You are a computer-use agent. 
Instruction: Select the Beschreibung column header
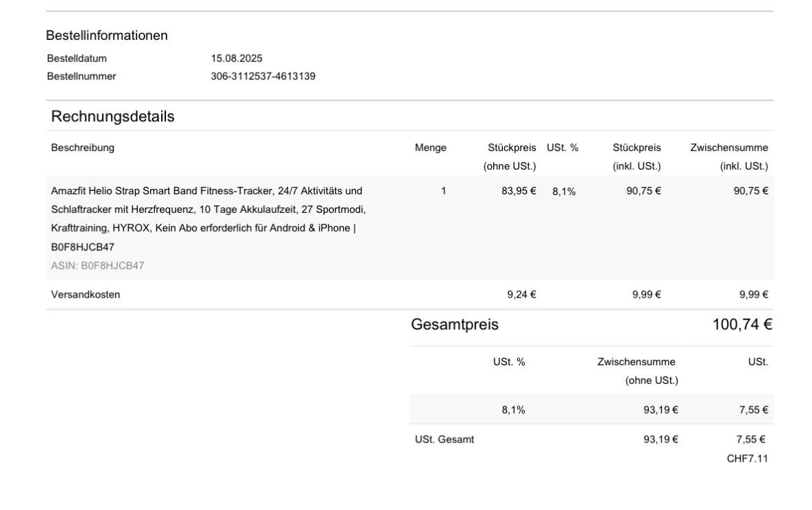pos(83,147)
